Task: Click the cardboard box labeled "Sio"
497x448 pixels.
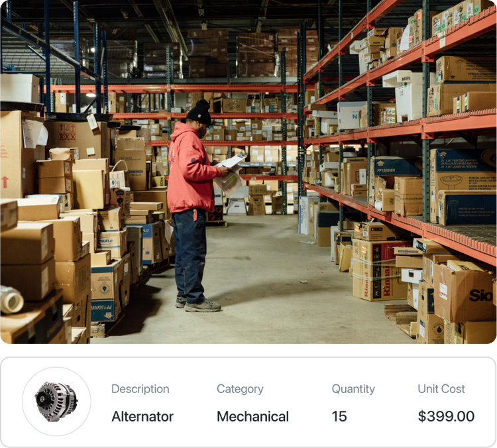Action: pos(465,292)
